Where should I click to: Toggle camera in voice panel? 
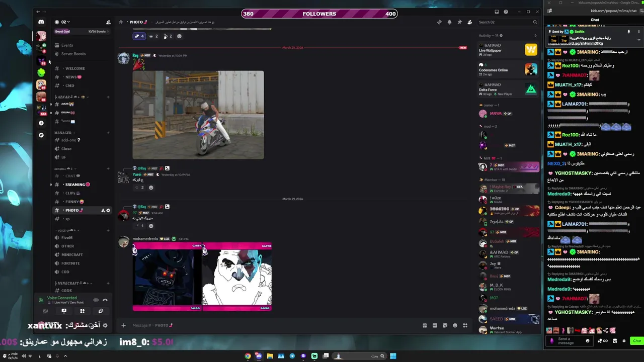click(x=45, y=311)
